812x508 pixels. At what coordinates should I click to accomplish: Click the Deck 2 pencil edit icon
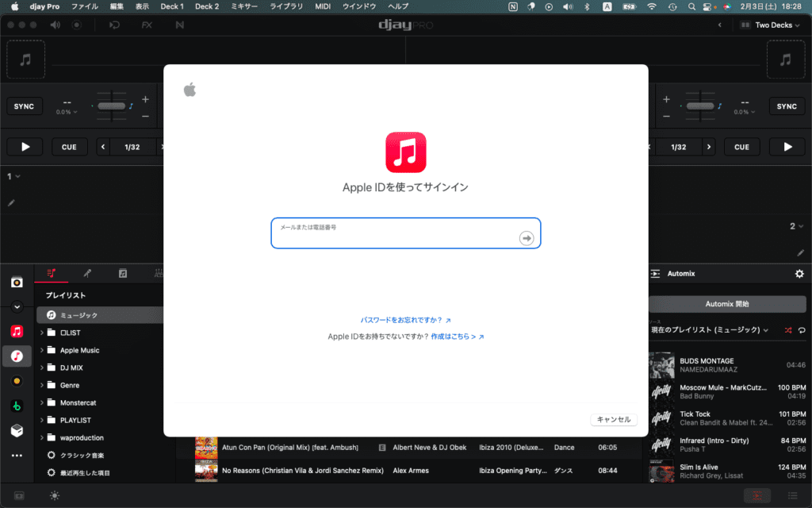801,252
